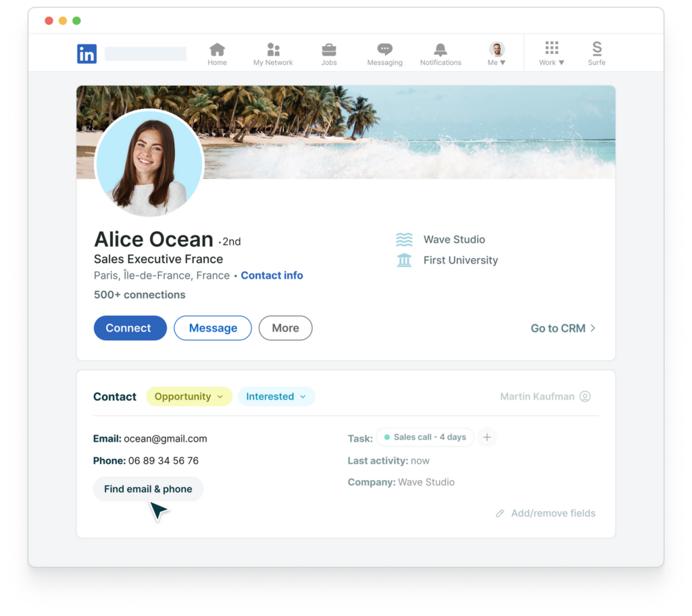692x616 pixels.
Task: Click Find email & phone
Action: pos(148,488)
